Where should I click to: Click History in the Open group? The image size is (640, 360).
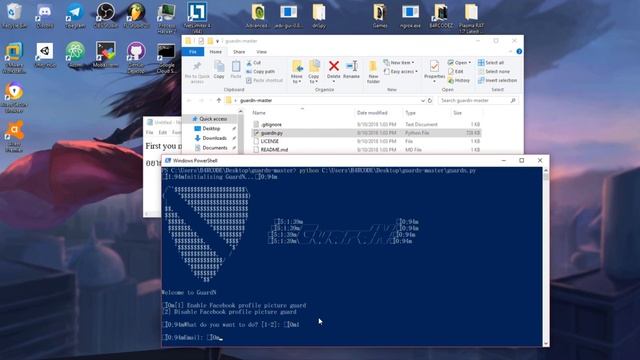pyautogui.click(x=459, y=80)
